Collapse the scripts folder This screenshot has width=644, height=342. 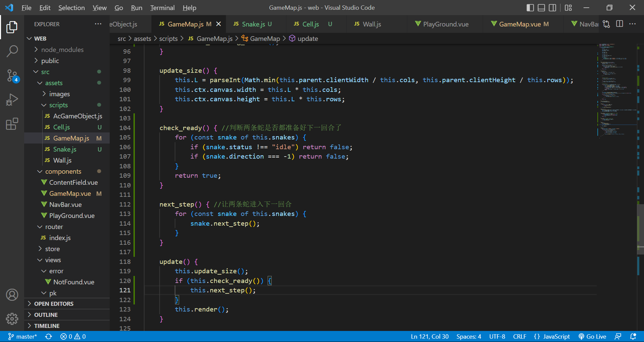click(x=67, y=105)
